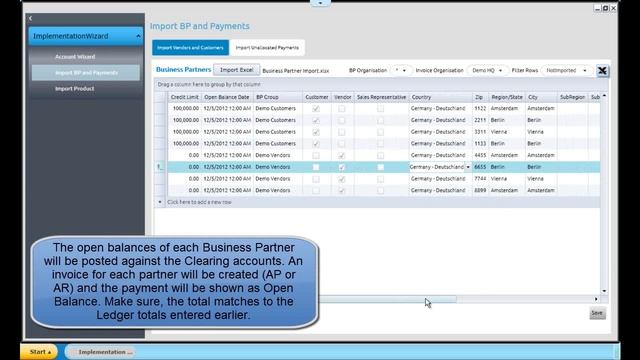640x360 pixels.
Task: Toggle Customer checkbox for zip 1122 row
Action: [x=316, y=109]
